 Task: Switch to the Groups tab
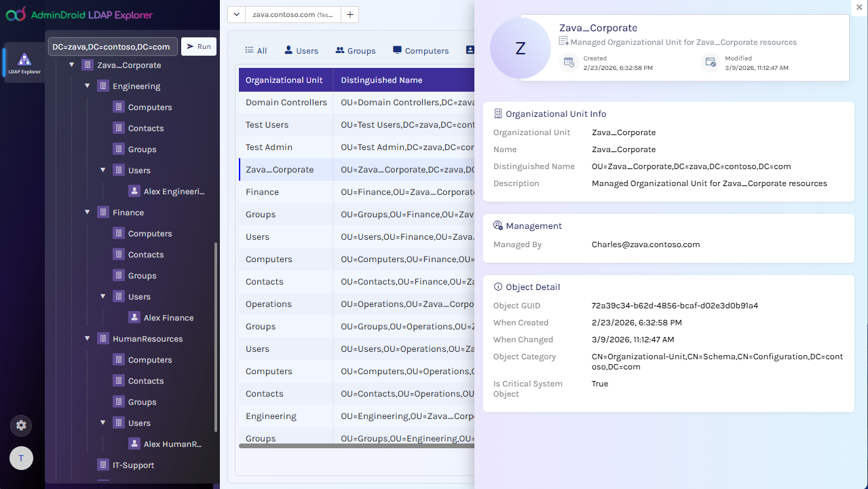tap(354, 50)
